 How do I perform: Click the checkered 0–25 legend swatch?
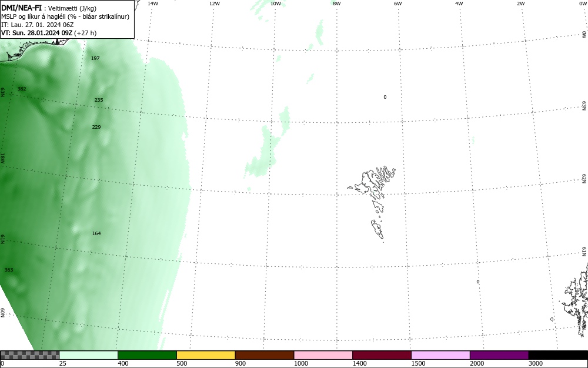29,355
